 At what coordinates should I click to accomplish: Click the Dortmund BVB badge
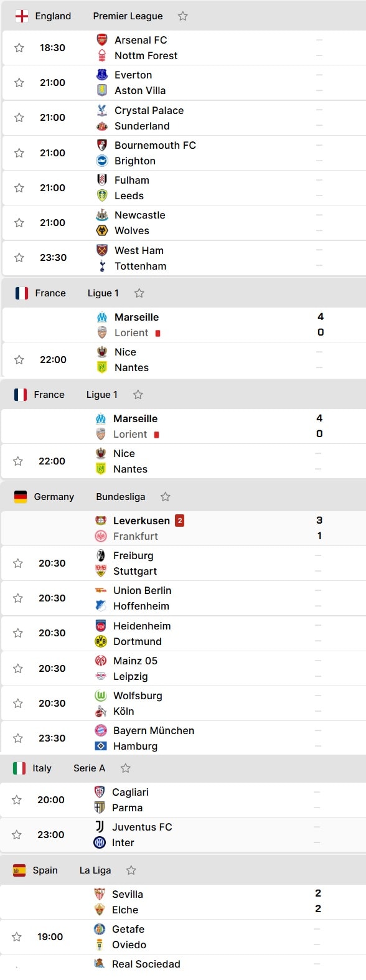click(101, 641)
